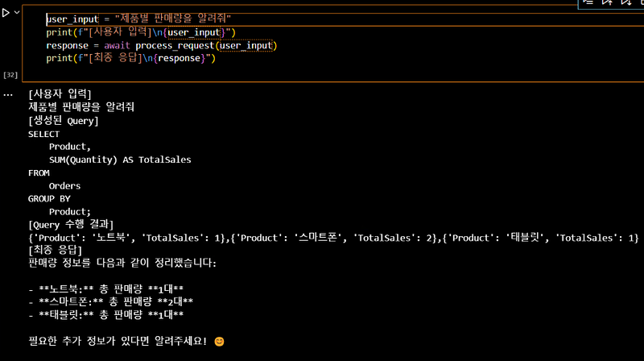This screenshot has width=644, height=361.
Task: Click 'Product;' line after GROUP BY
Action: (69, 212)
